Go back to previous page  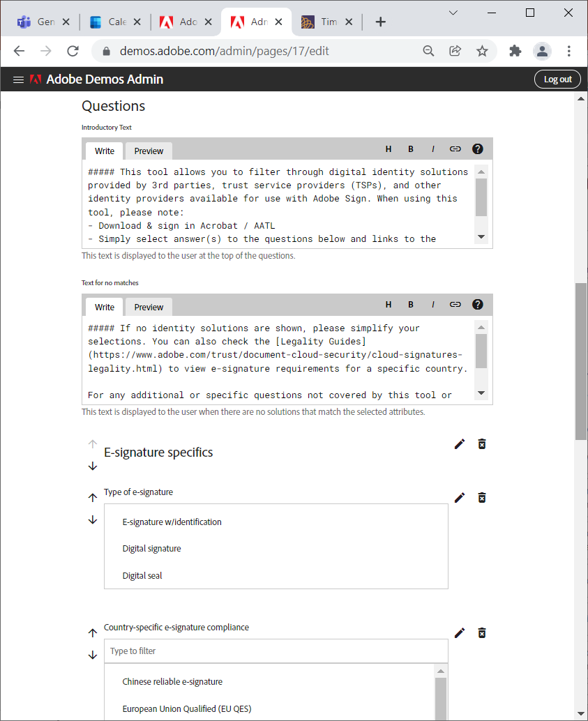tap(20, 51)
